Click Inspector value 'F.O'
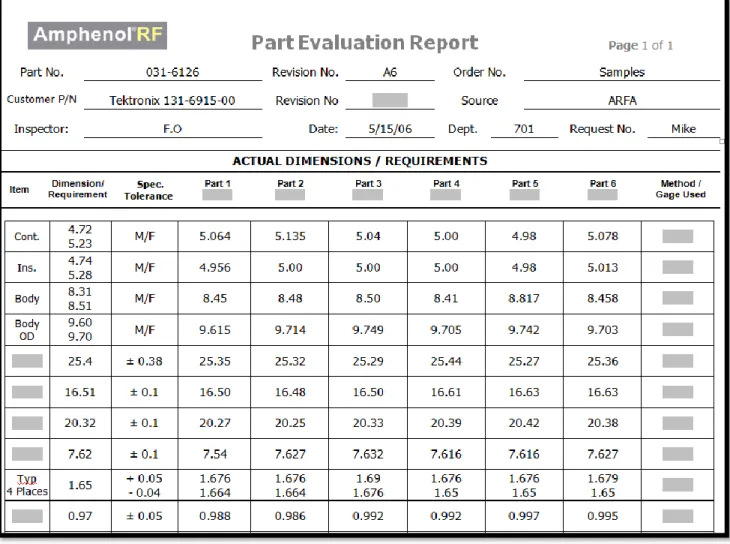This screenshot has width=730, height=544. (x=172, y=129)
